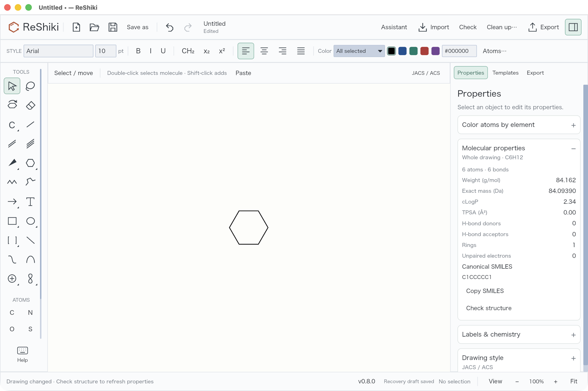Select the arrow Select/move tool

12,86
